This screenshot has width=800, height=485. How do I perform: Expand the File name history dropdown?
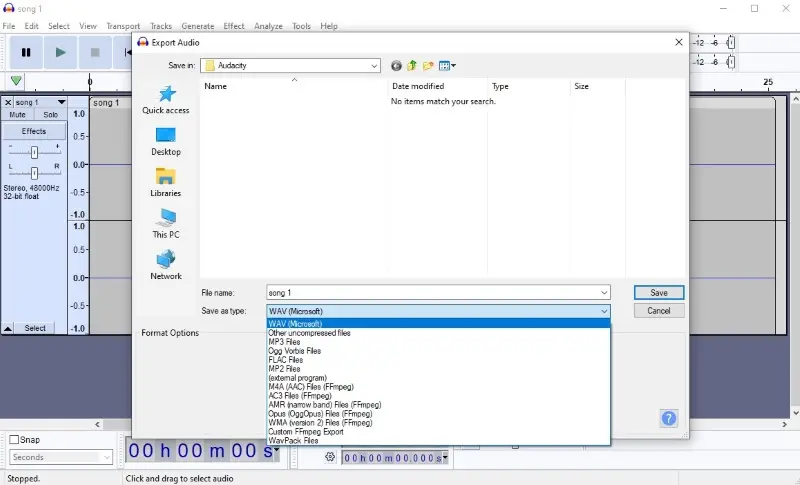tap(604, 293)
